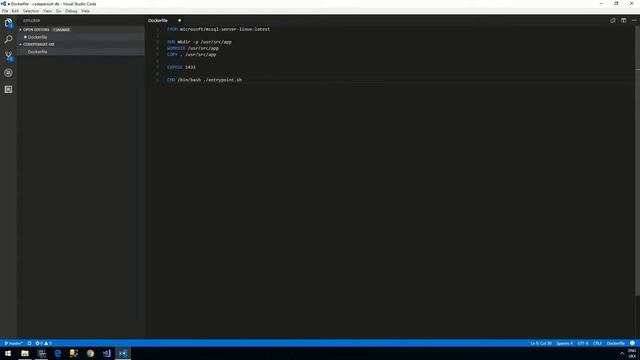Click the FROM line in the editor
Screen dimensions: 640x360
(x=218, y=29)
